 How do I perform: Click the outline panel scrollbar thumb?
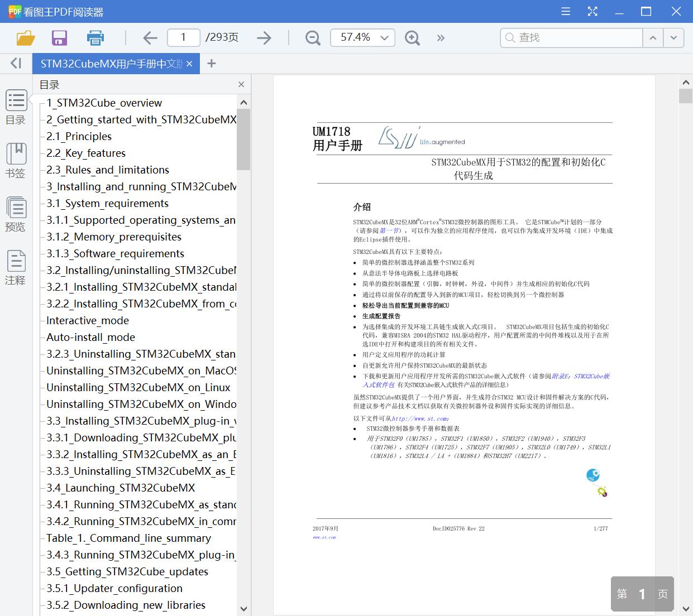pyautogui.click(x=243, y=139)
